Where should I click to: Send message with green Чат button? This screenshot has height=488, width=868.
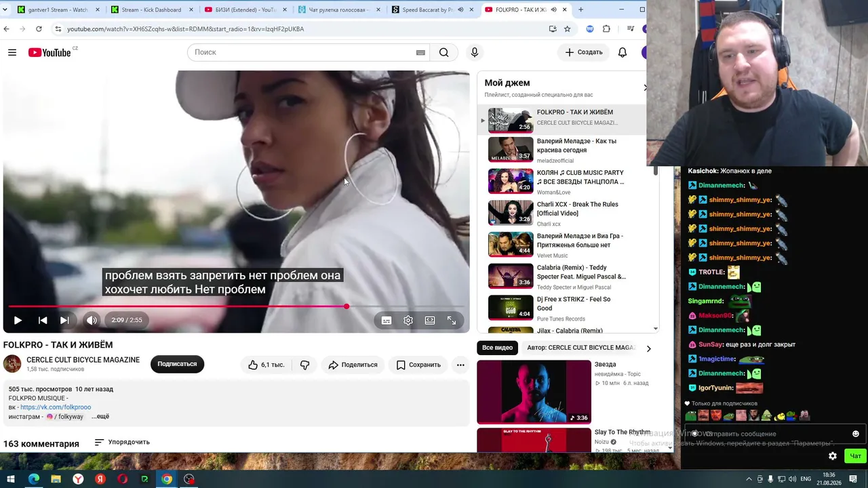click(x=855, y=456)
